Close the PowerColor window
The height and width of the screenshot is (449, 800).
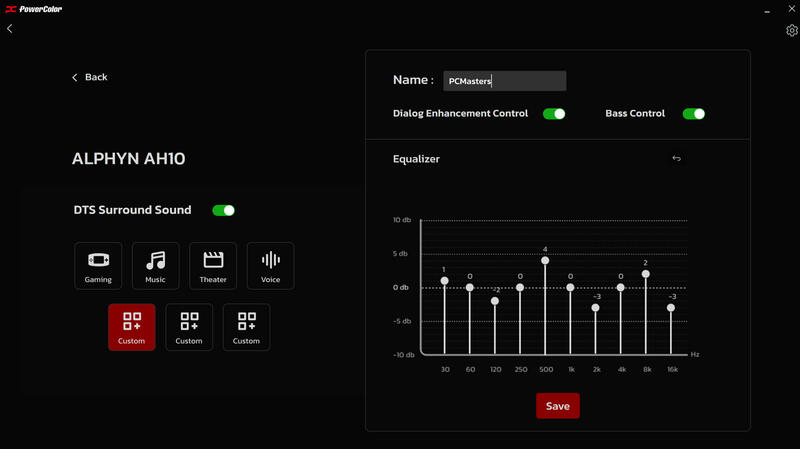tap(791, 9)
